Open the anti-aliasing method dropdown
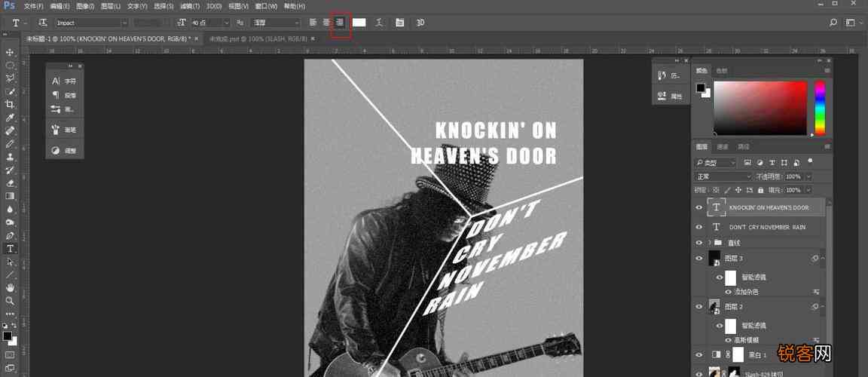Viewport: 868px width, 377px height. (275, 23)
